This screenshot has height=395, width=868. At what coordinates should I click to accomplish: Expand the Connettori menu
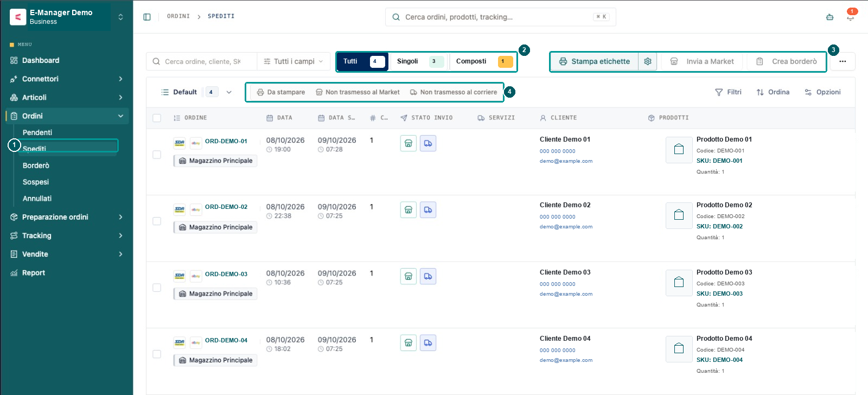[x=67, y=79]
